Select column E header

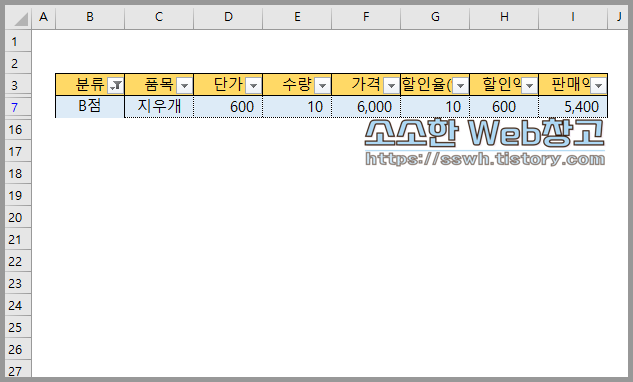[x=297, y=17]
